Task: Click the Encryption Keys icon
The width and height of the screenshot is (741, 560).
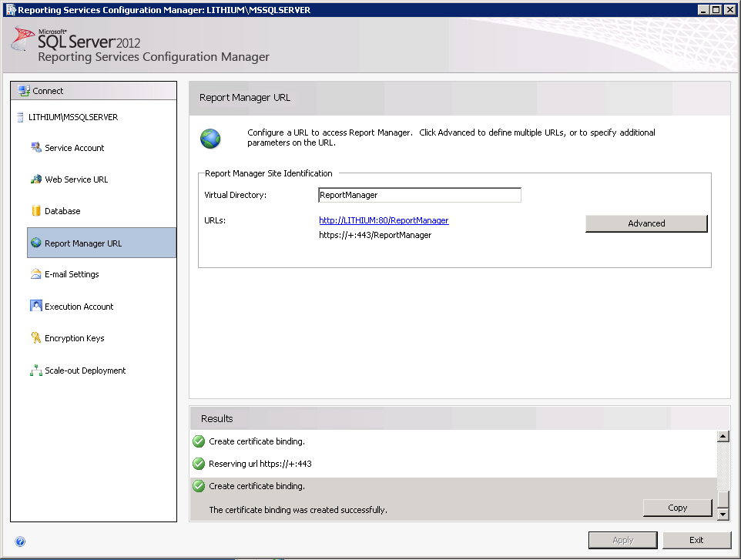Action: [35, 338]
